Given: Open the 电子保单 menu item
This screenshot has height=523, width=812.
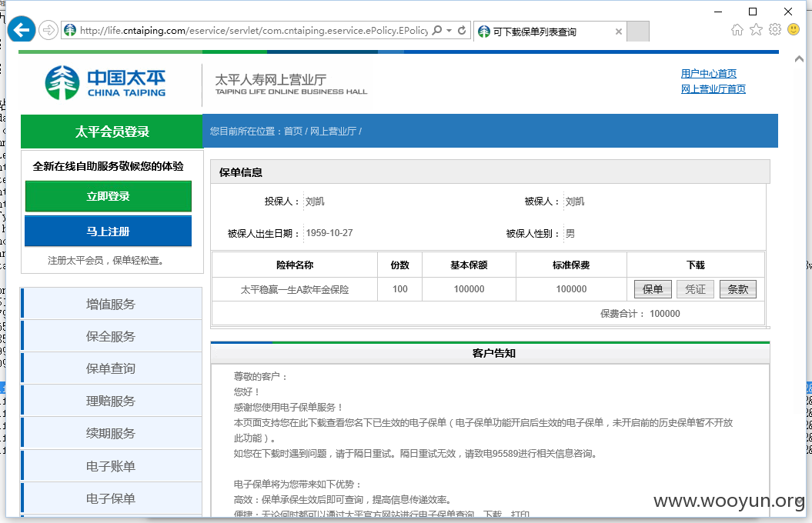Looking at the screenshot, I should 112,498.
